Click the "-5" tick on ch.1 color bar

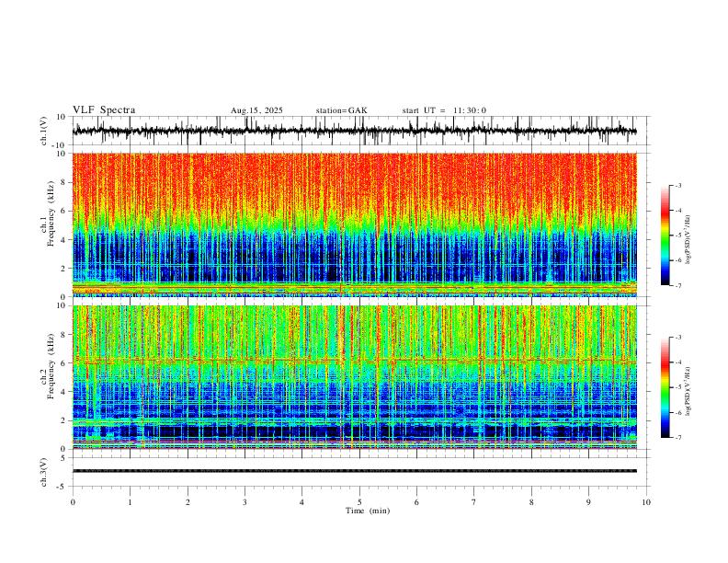(x=678, y=236)
